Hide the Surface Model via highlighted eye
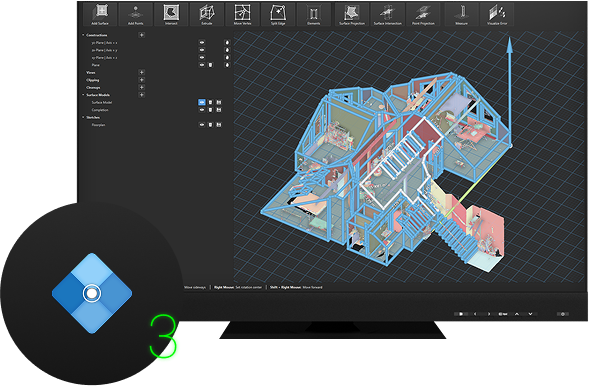The height and width of the screenshot is (386, 603). pos(202,102)
